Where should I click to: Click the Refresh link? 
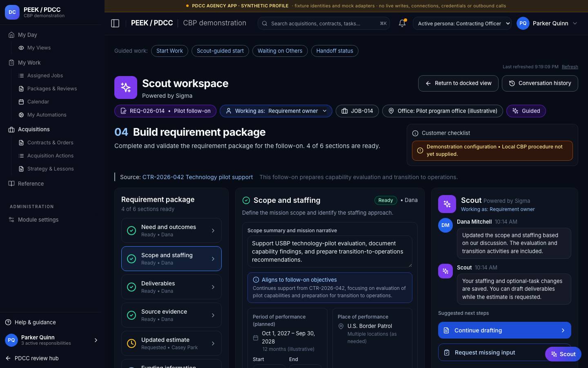tap(570, 67)
